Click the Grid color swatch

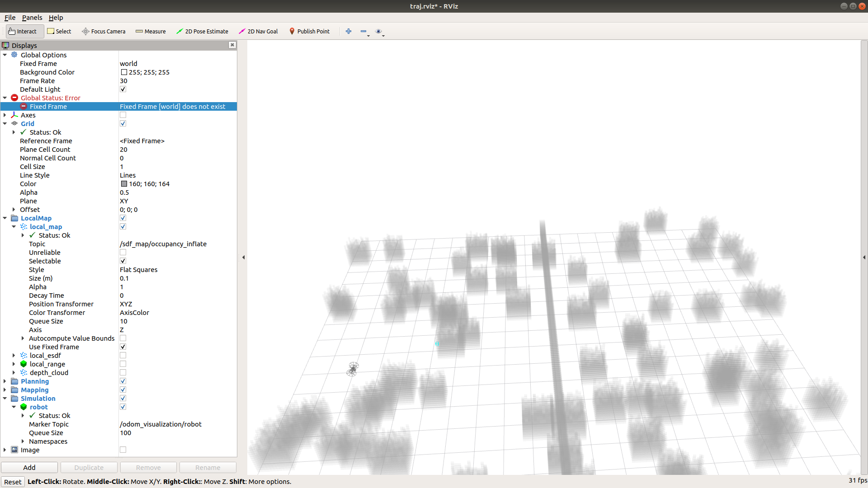point(124,184)
